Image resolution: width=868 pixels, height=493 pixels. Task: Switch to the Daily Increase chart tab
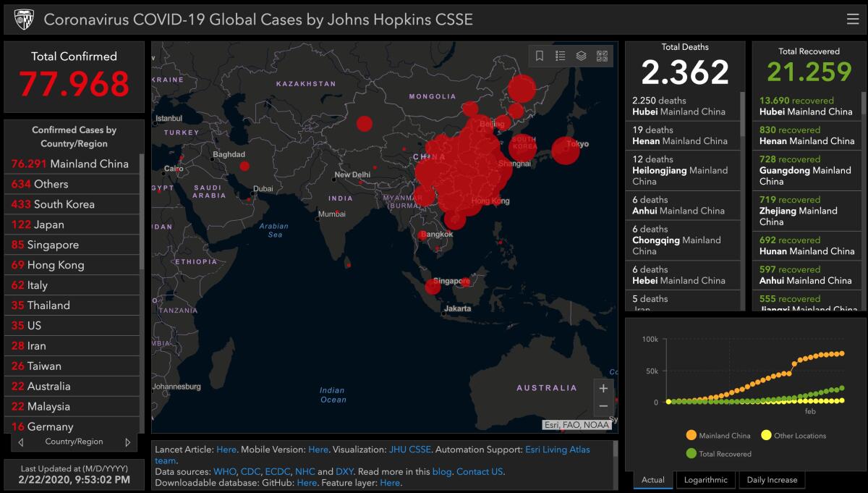(x=771, y=479)
